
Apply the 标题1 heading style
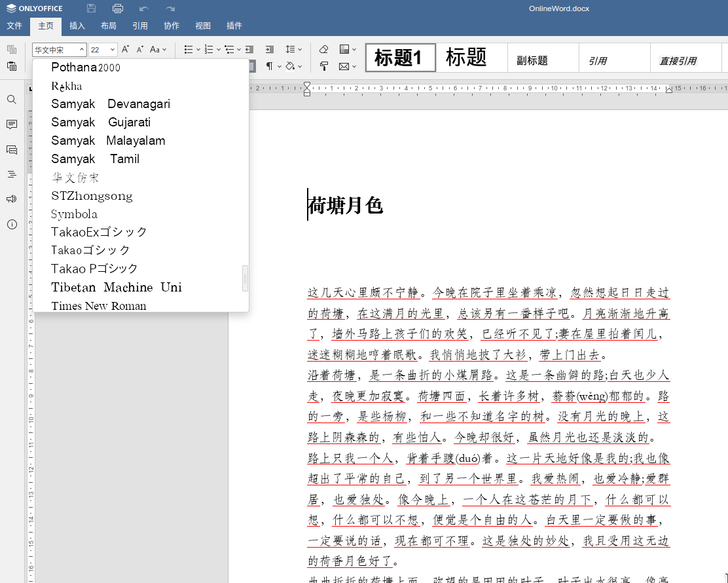[x=400, y=58]
